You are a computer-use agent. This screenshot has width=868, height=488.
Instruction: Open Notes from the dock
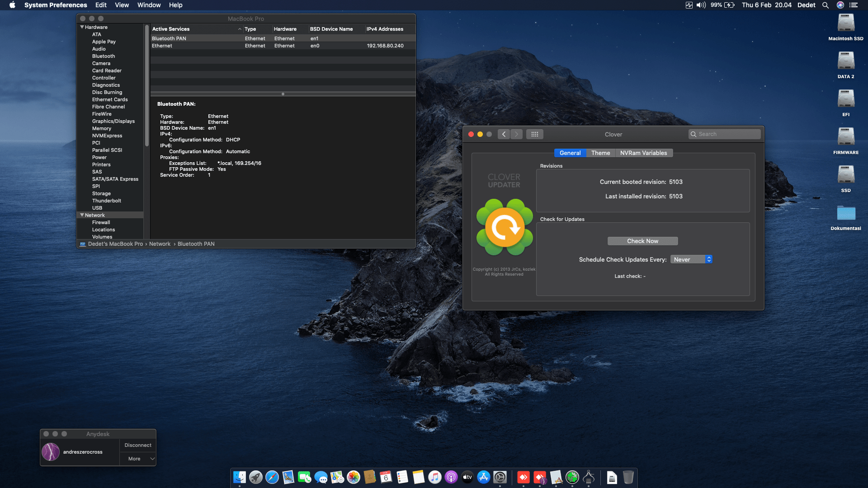(419, 477)
